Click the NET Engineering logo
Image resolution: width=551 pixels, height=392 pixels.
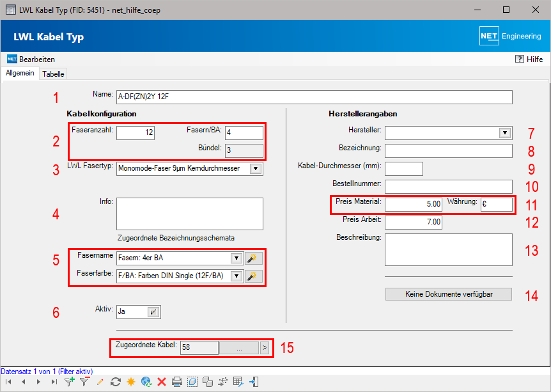(x=510, y=36)
